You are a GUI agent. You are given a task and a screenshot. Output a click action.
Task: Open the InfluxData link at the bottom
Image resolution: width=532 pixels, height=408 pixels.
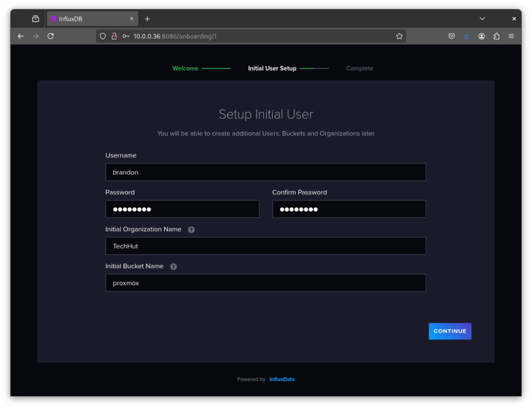282,379
